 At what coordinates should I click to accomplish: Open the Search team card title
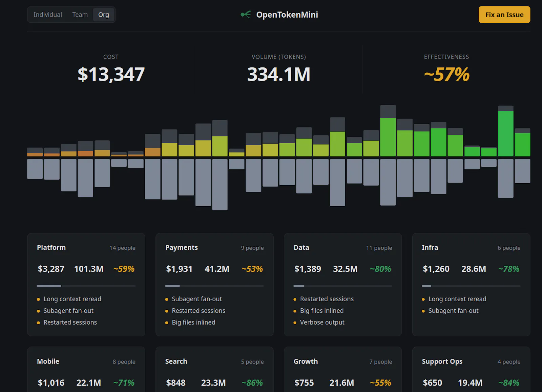(176, 362)
